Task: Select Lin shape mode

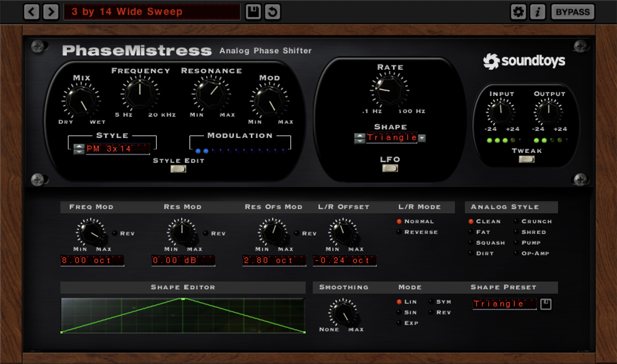Action: tap(399, 302)
